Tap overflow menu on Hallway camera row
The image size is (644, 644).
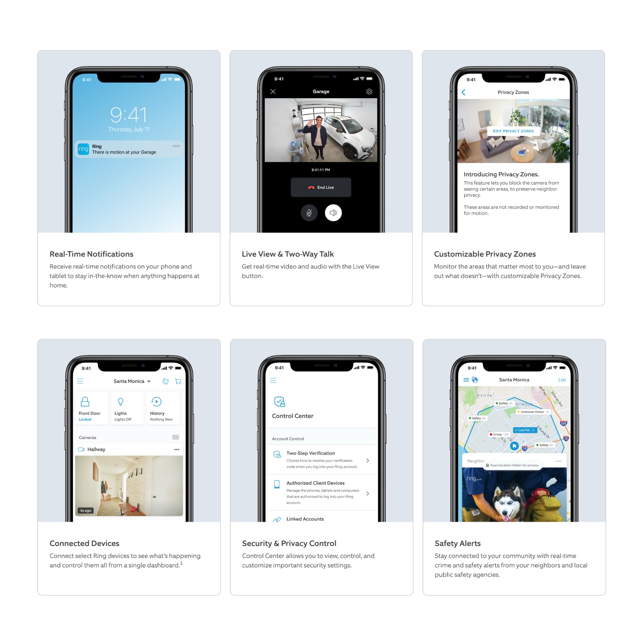click(178, 450)
